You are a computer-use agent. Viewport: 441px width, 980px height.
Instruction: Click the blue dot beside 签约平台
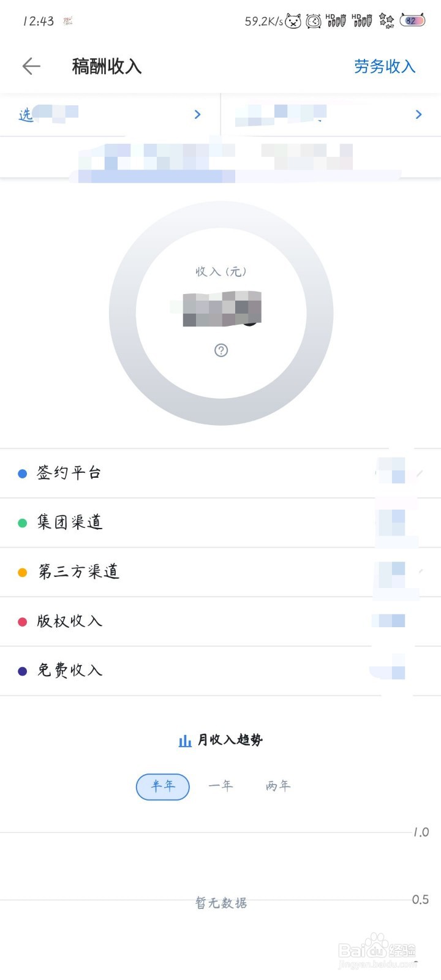[x=23, y=473]
